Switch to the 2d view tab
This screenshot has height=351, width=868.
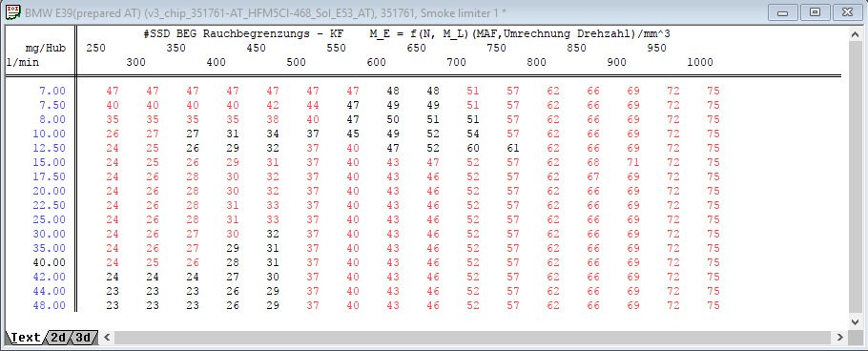[58, 337]
